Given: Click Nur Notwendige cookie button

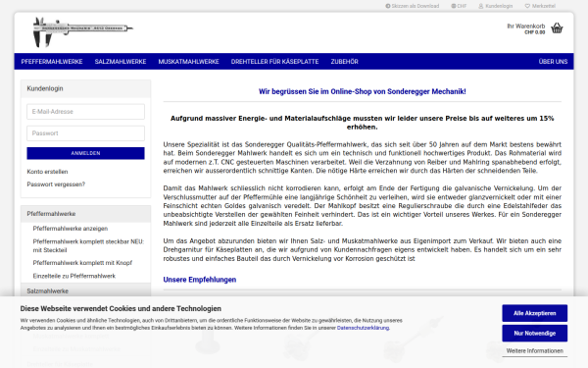Looking at the screenshot, I should [x=535, y=333].
